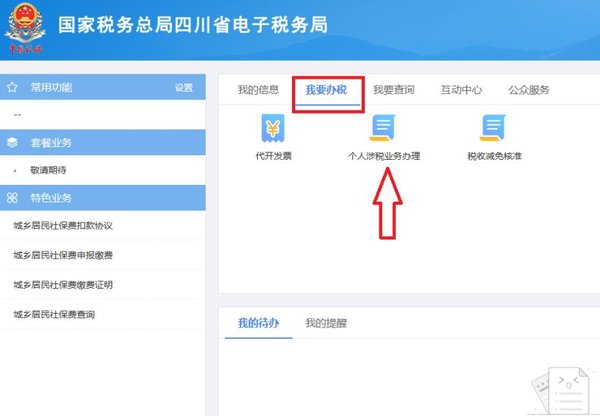Select the 我要办税 tab
Screen dimensions: 600x416
pos(326,90)
